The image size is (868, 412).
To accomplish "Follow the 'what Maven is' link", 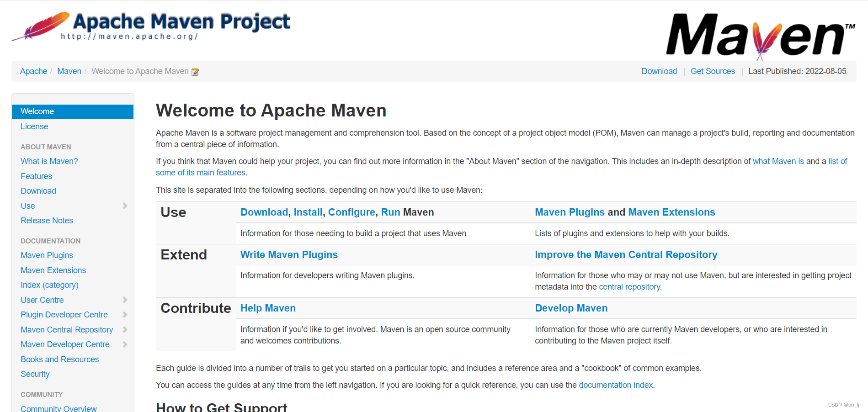I will [778, 161].
